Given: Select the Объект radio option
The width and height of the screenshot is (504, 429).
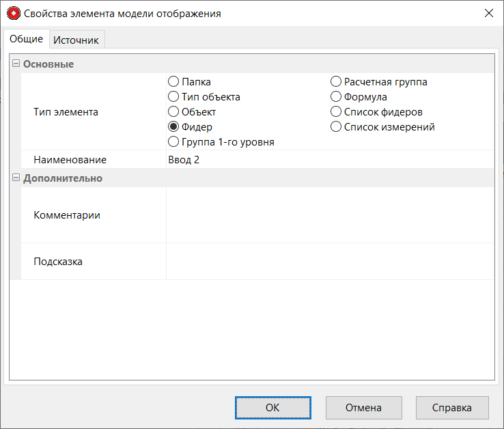Looking at the screenshot, I should (173, 112).
